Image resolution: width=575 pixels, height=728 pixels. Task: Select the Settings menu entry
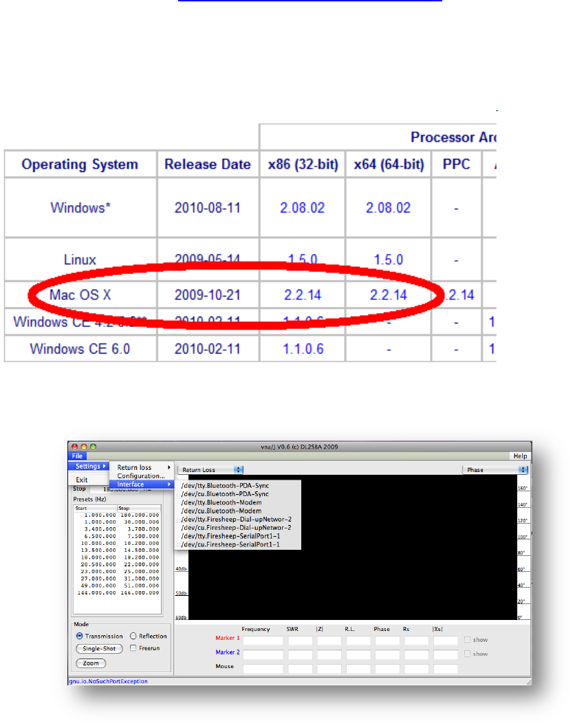[89, 466]
